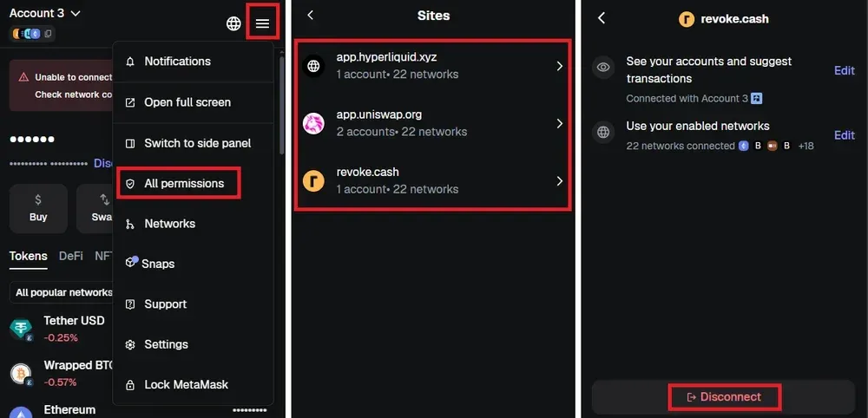This screenshot has width=868, height=418.
Task: Go back from the Sites page
Action: [311, 16]
